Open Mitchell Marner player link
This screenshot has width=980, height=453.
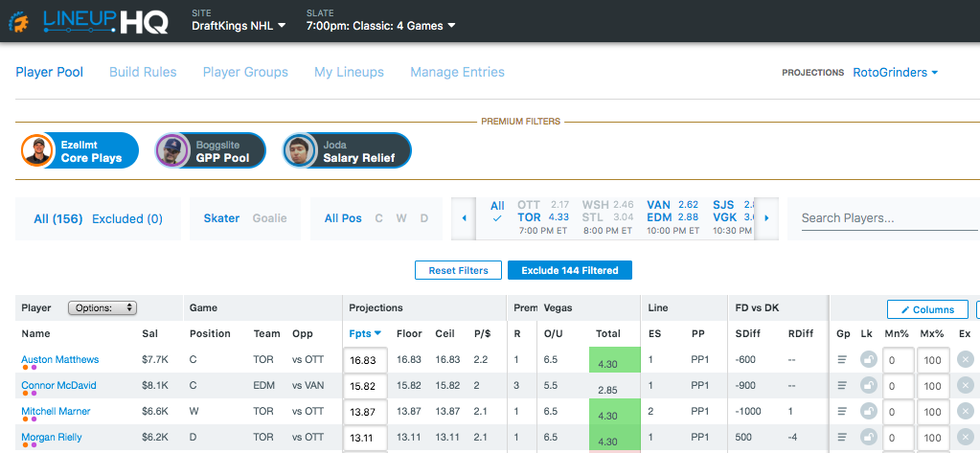(x=56, y=411)
